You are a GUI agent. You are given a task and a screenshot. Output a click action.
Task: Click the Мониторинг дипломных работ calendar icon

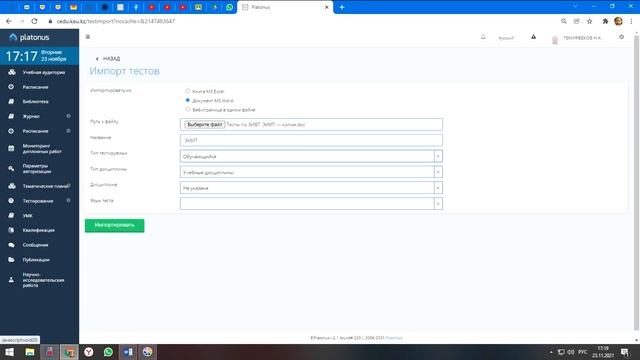[11, 149]
